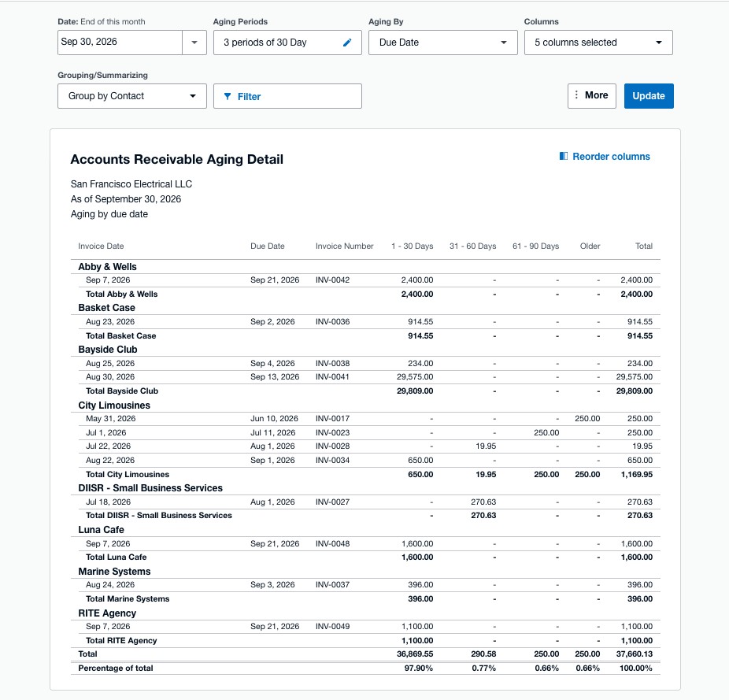
Task: Open the date dropdown arrow next to Sep 30, 2026
Action: [x=194, y=43]
